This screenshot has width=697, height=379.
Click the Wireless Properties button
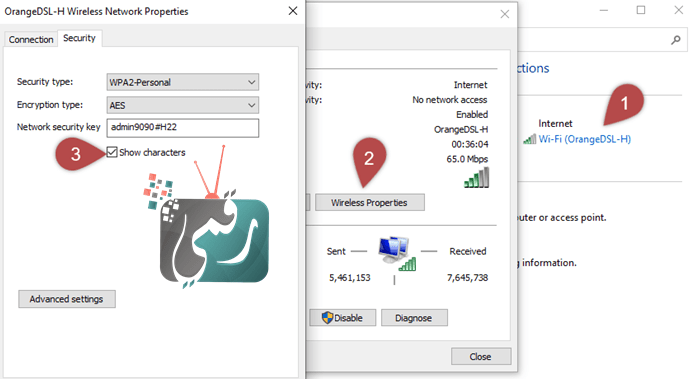tap(369, 203)
